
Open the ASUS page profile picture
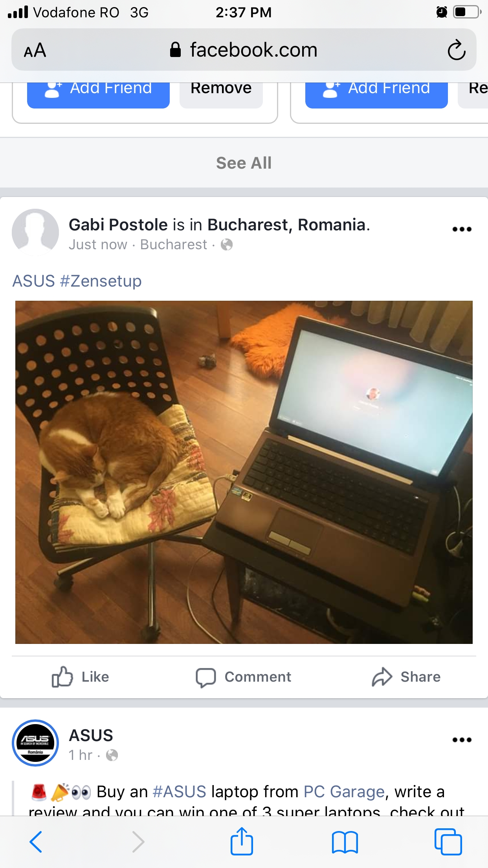(35, 743)
